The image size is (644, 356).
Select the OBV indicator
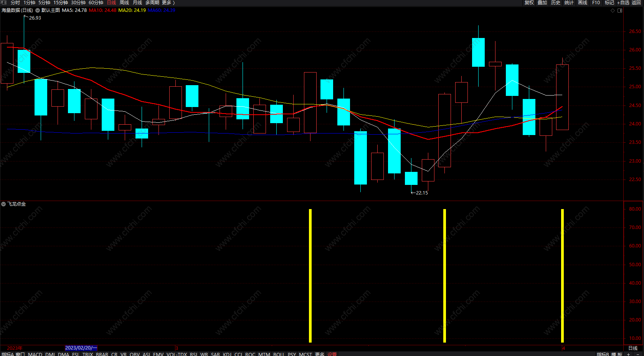pos(135,354)
